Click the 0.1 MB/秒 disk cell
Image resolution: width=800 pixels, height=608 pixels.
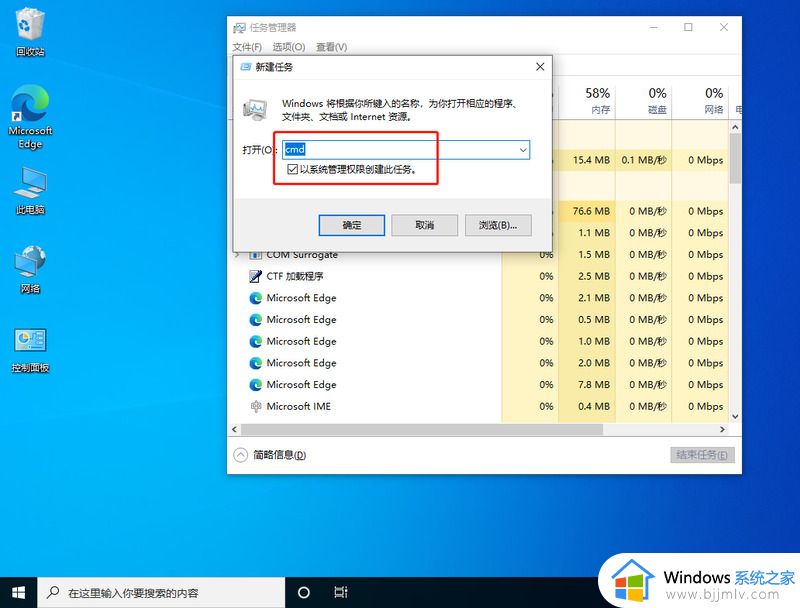(x=644, y=160)
